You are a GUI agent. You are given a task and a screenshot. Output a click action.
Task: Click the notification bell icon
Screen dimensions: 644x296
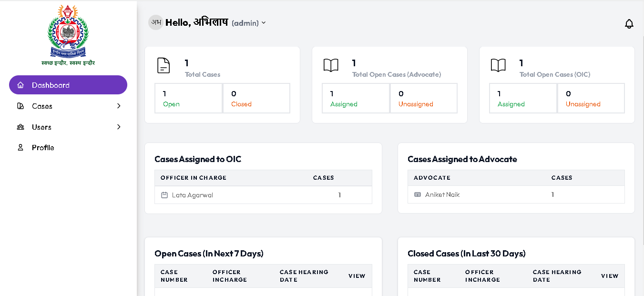(629, 24)
